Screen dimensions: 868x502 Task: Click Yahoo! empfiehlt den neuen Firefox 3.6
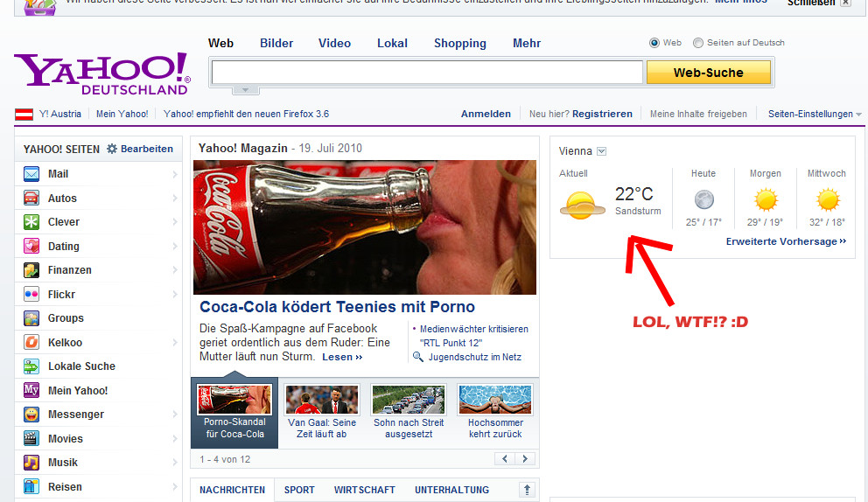(x=247, y=114)
